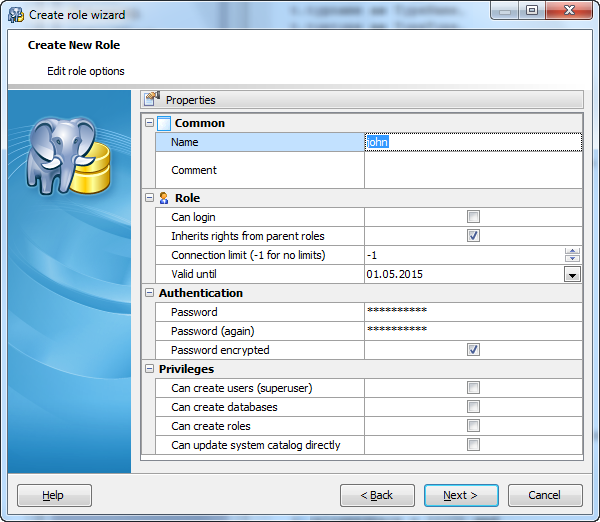Select the Password encrypted row label
The width and height of the screenshot is (600, 522).
tap(220, 350)
